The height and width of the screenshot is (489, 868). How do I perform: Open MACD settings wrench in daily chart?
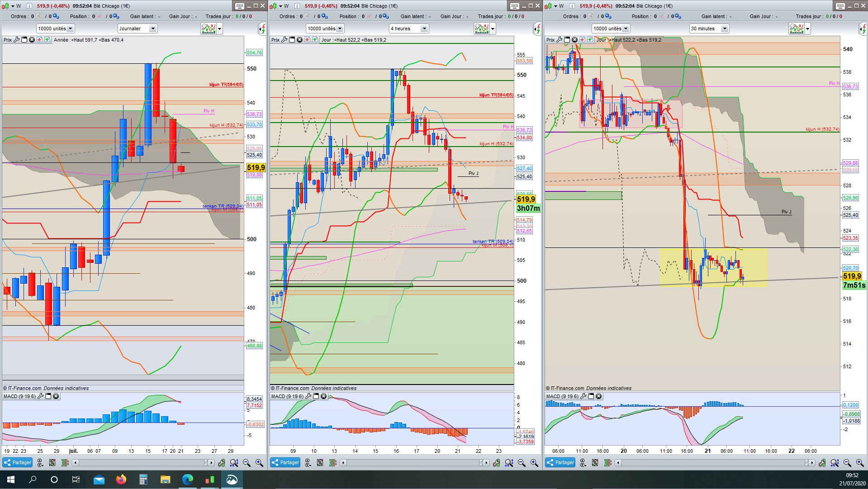pyautogui.click(x=41, y=396)
